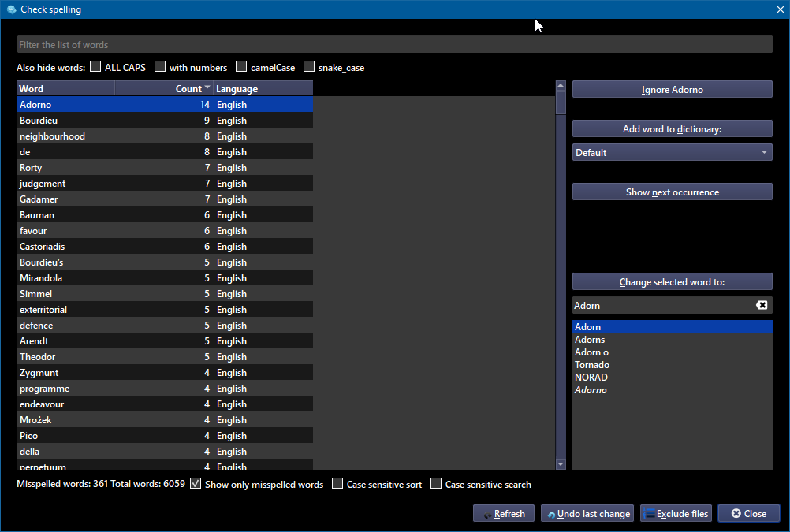
Task: Click the word list scrollbar up arrow
Action: tap(561, 86)
